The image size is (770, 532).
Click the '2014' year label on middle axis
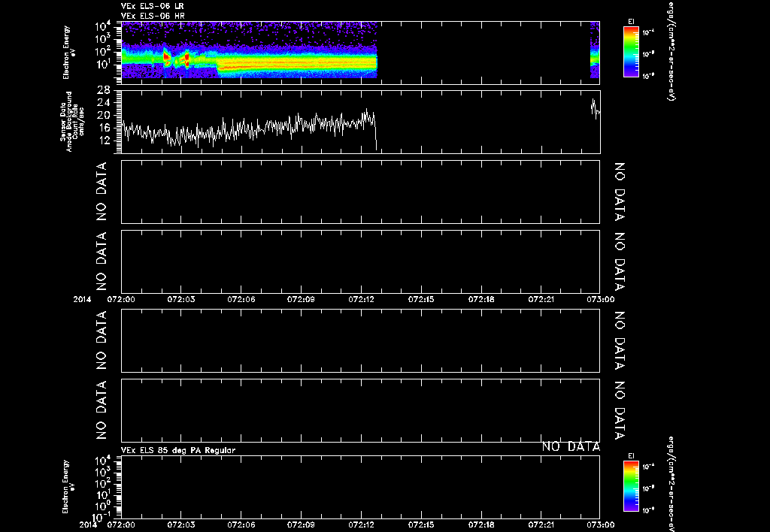(x=82, y=299)
